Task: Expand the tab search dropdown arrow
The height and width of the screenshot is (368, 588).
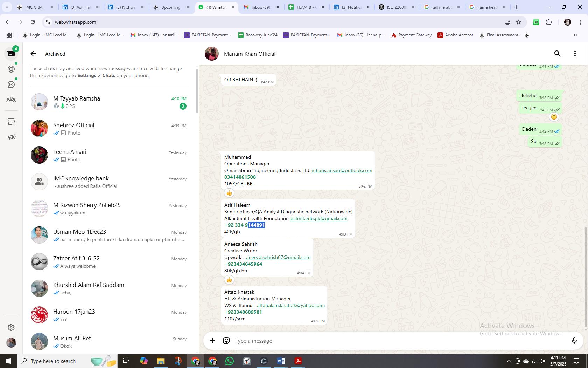Action: point(7,7)
